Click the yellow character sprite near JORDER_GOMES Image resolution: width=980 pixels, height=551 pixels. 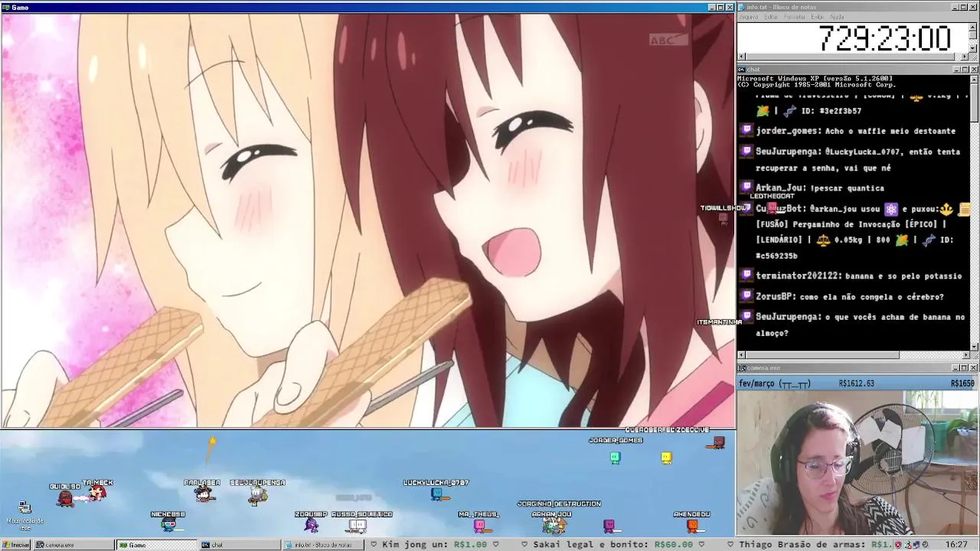(667, 458)
